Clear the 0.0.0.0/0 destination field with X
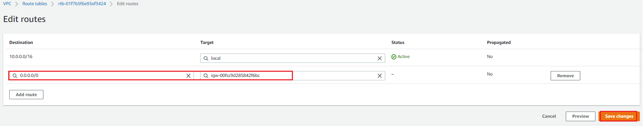644x126 pixels. tap(188, 76)
